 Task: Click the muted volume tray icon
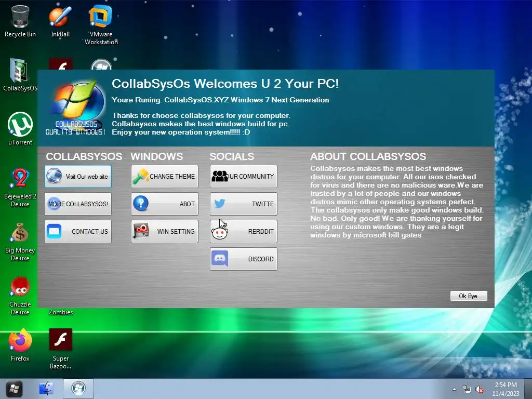(480, 390)
